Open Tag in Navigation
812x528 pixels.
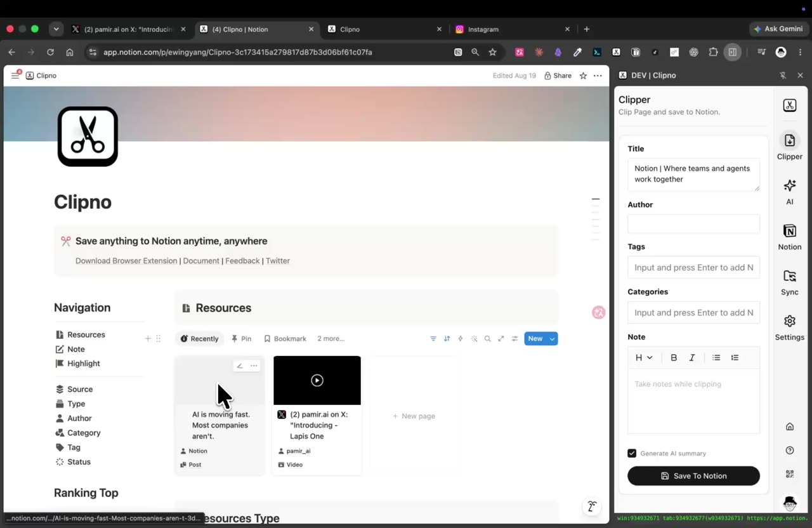[x=68, y=448]
